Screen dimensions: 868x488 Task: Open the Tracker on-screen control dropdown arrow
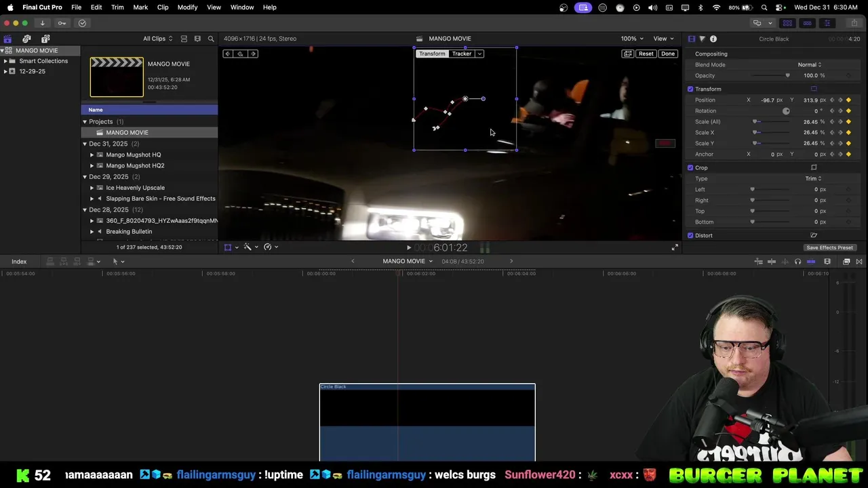pos(479,54)
